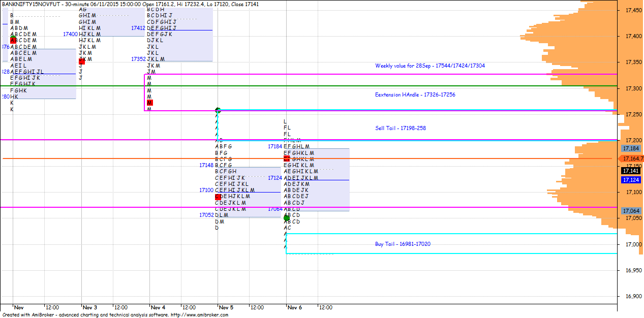Click the 12:00 label after Nov 6
Image resolution: width=644 pixels, height=318 pixels.
click(325, 307)
